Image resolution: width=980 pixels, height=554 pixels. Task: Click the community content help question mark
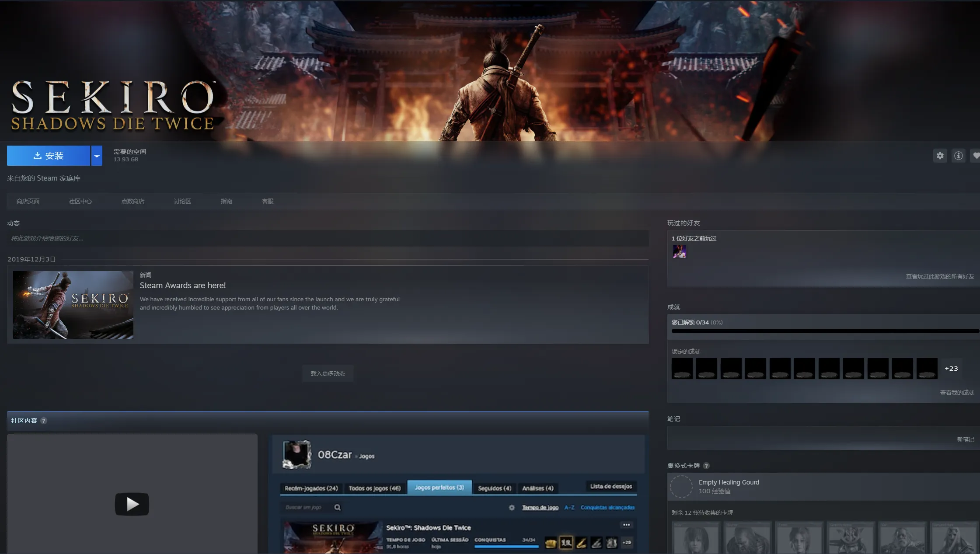click(44, 421)
